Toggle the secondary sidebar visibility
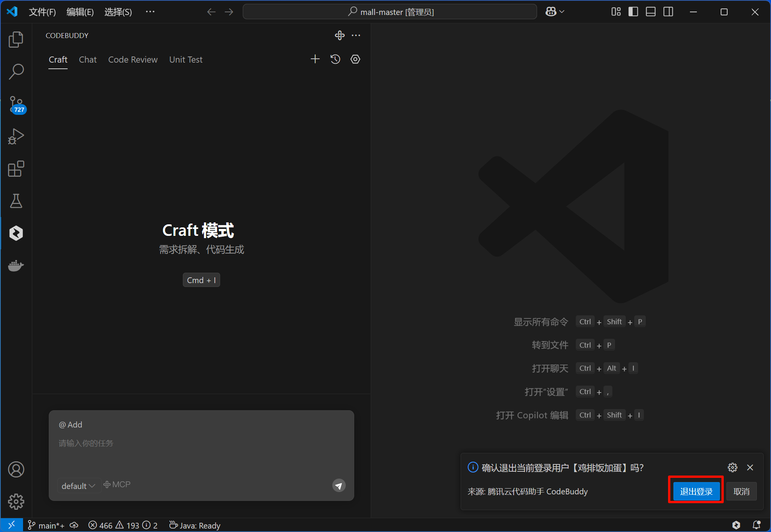This screenshot has height=532, width=771. (668, 12)
